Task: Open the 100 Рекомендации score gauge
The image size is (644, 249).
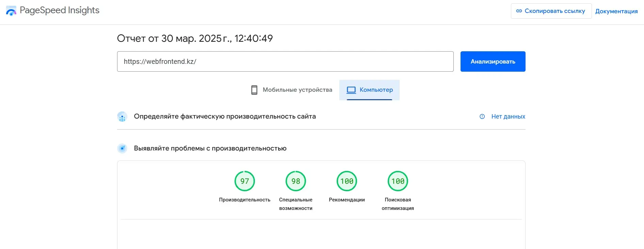Action: [x=347, y=181]
